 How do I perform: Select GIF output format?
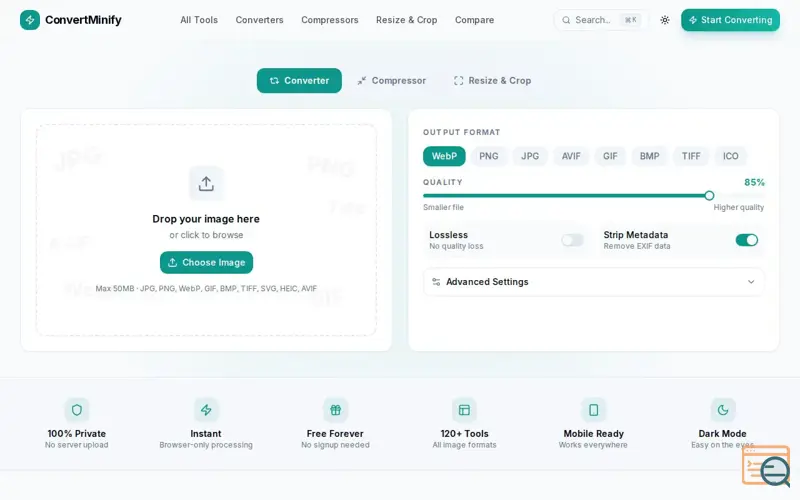point(610,156)
